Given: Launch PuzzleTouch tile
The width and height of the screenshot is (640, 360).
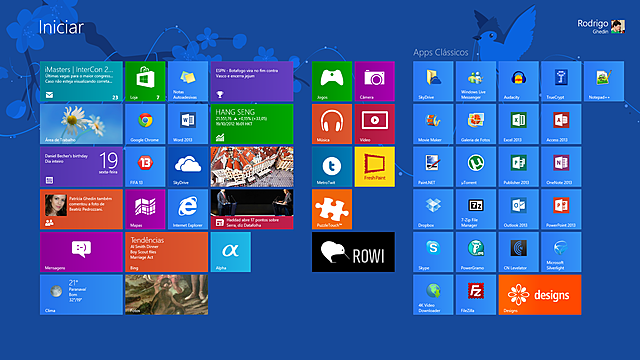Looking at the screenshot, I should coord(332,209).
